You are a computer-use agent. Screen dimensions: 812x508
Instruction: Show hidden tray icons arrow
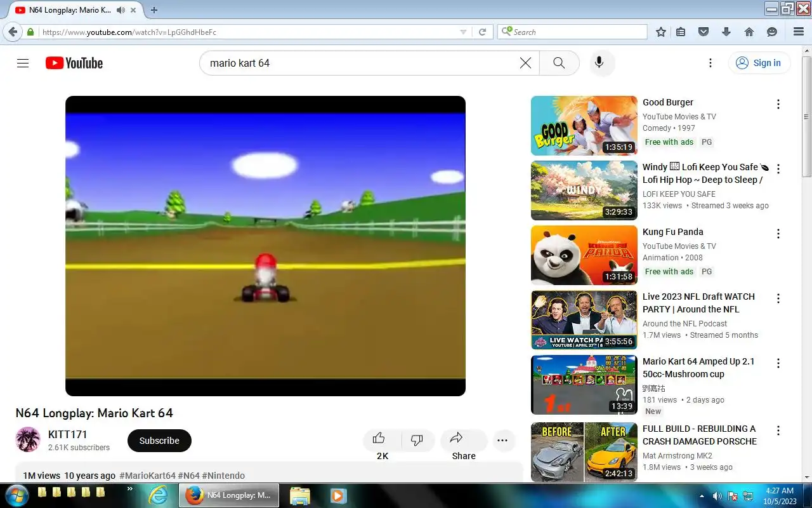(x=702, y=496)
